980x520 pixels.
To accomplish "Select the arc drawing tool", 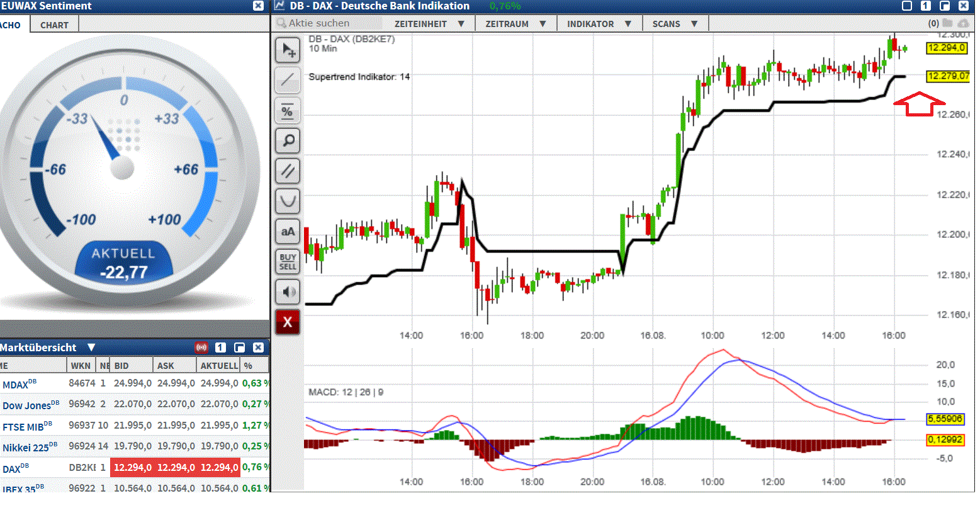I will [288, 201].
